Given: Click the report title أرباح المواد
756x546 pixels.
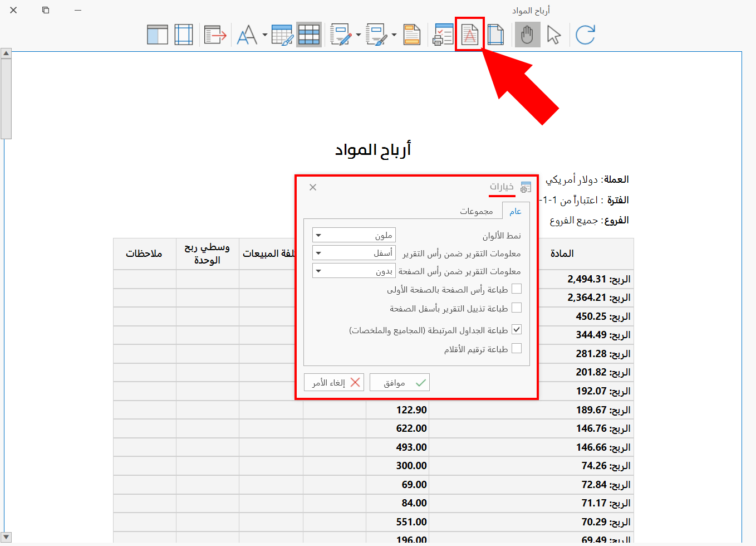Looking at the screenshot, I should 373,149.
